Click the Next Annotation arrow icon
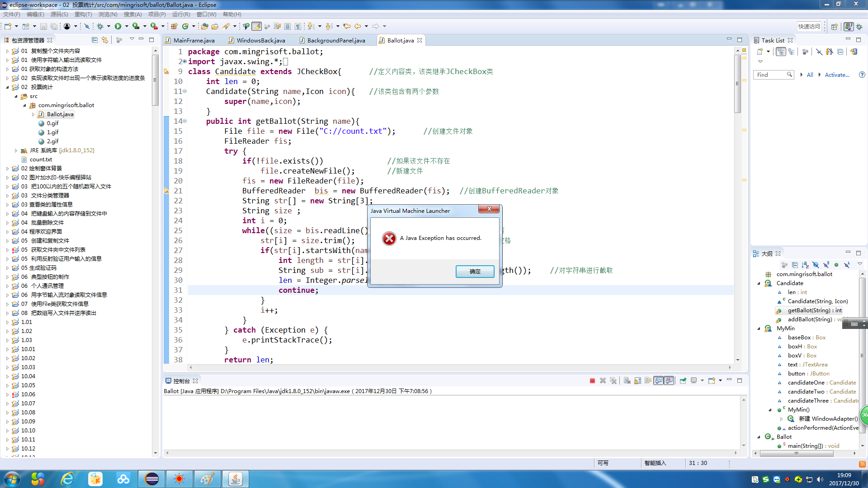This screenshot has width=868, height=488. point(311,26)
